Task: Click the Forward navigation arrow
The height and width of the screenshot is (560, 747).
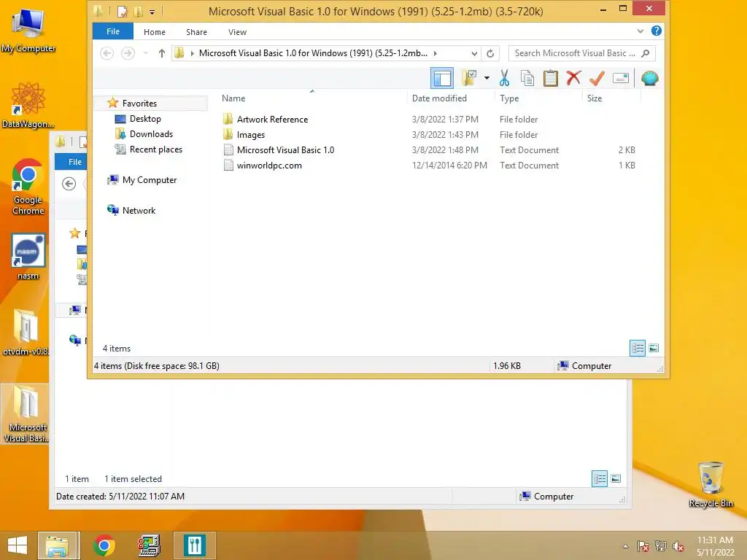Action: [128, 53]
